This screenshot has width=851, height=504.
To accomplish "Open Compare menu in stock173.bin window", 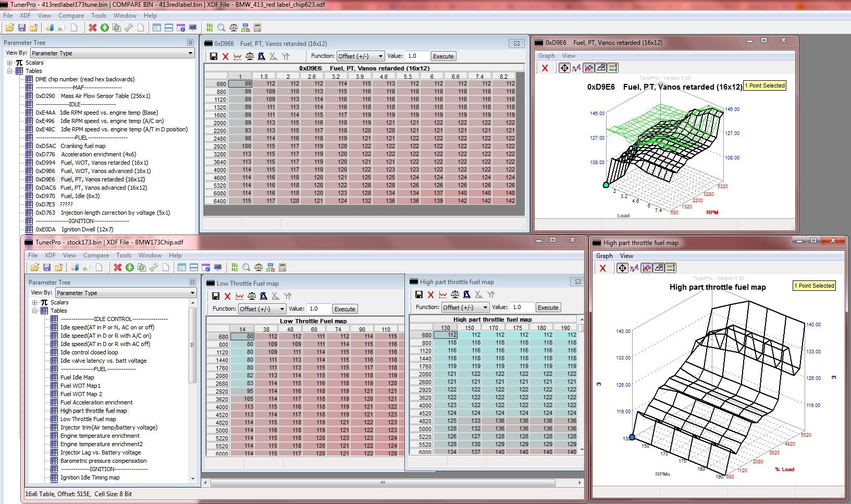I will point(96,255).
